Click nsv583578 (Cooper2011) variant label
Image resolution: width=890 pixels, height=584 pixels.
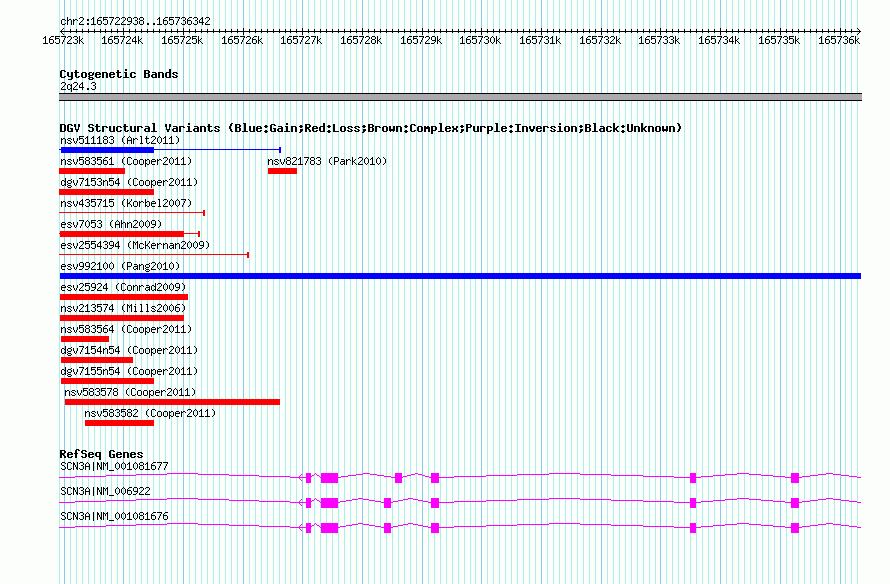130,392
